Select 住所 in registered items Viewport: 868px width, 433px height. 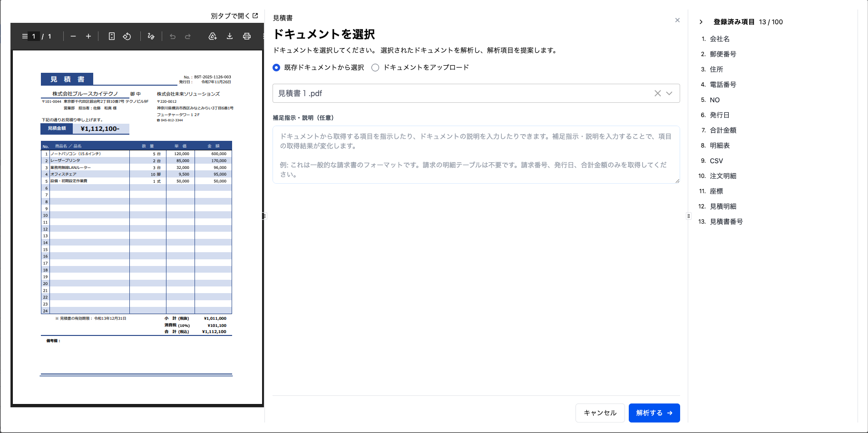[x=716, y=69]
